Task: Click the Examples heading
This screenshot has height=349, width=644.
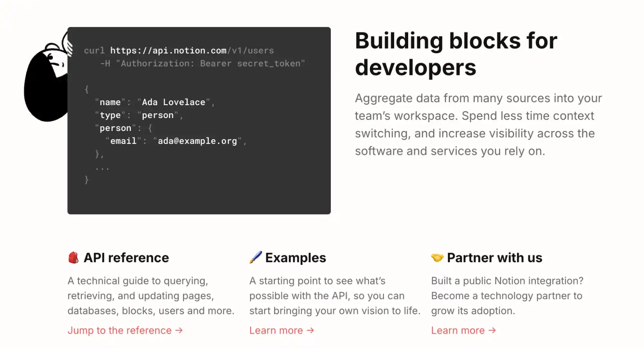Action: point(295,258)
